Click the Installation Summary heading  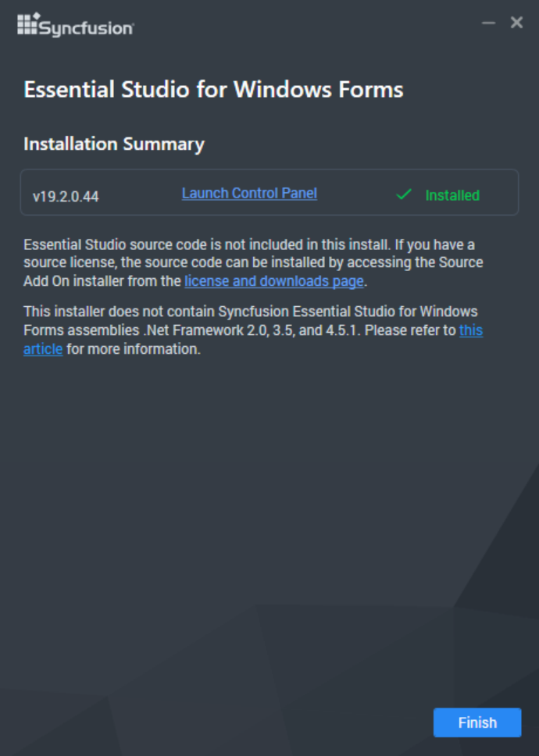click(114, 144)
